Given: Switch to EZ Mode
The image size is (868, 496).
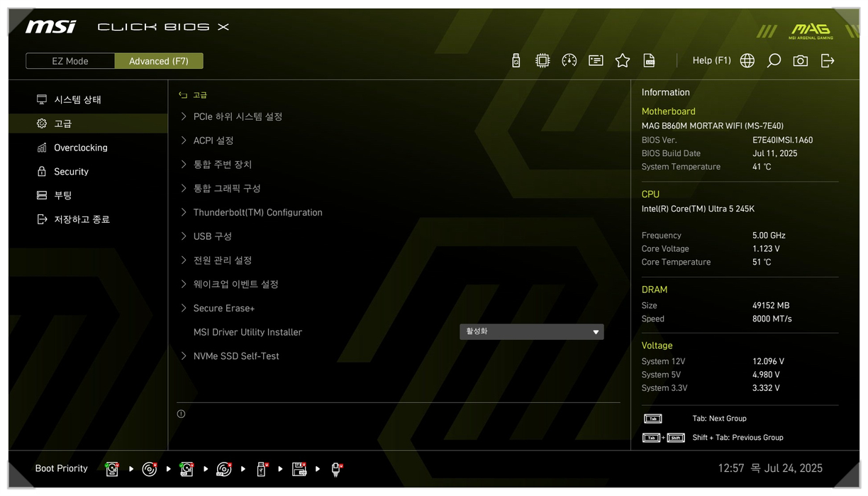Looking at the screenshot, I should coord(70,61).
